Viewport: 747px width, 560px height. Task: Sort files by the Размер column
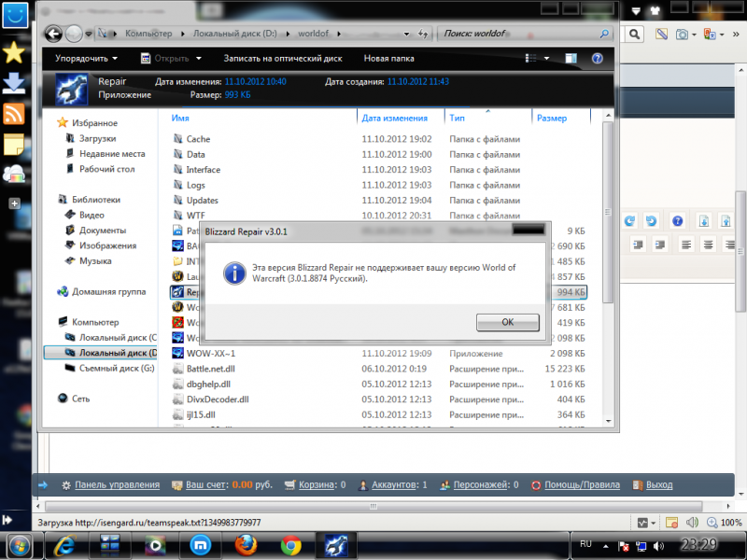[x=552, y=119]
